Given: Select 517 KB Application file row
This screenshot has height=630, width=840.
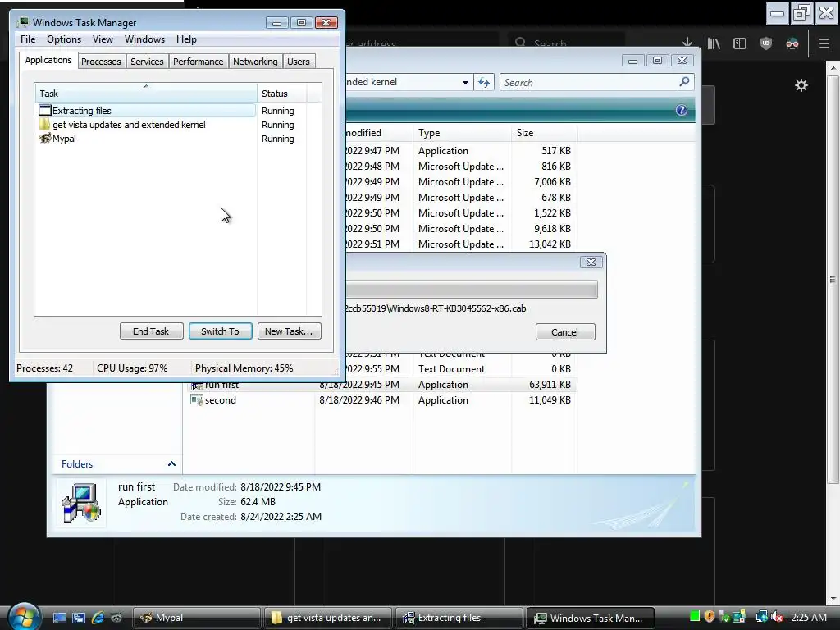Looking at the screenshot, I should pos(461,151).
